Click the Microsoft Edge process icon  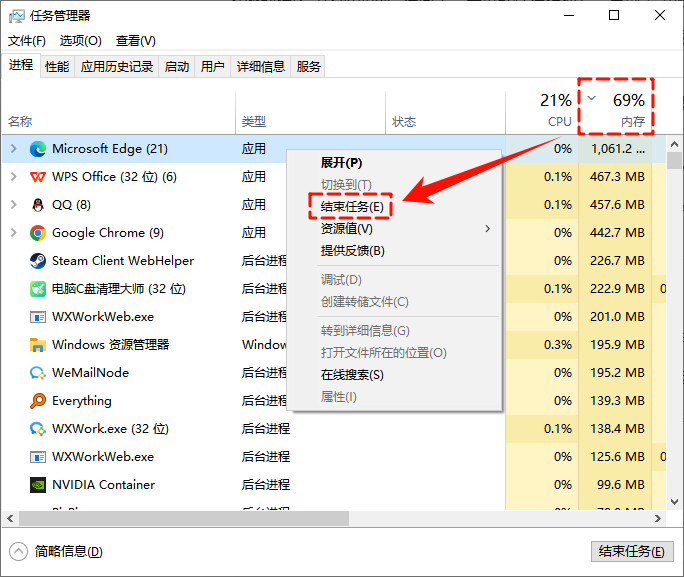pos(38,149)
